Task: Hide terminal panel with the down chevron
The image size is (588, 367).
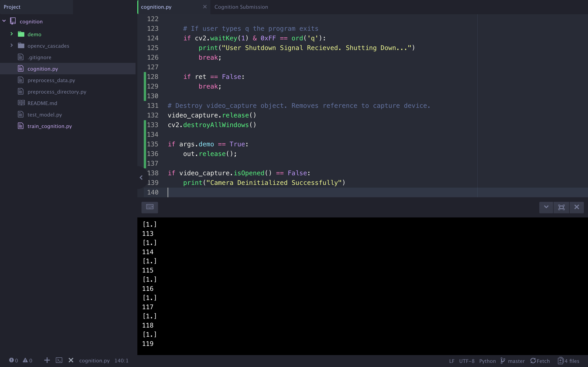Action: 546,207
